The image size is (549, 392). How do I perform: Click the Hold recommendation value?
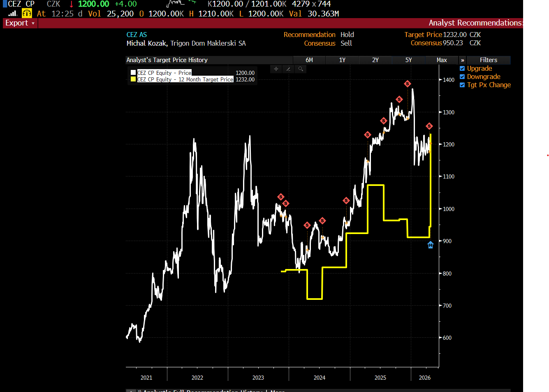click(x=347, y=35)
